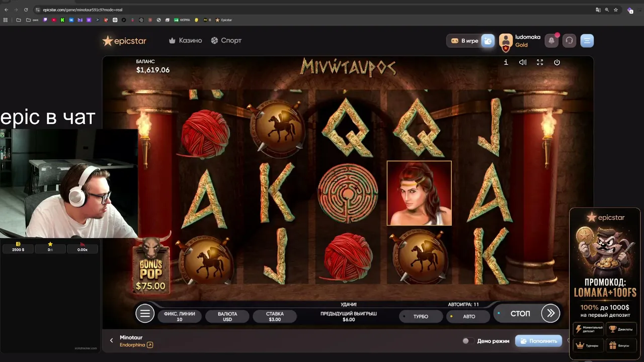
Task: Open Турниры in promo panel
Action: coord(588,345)
